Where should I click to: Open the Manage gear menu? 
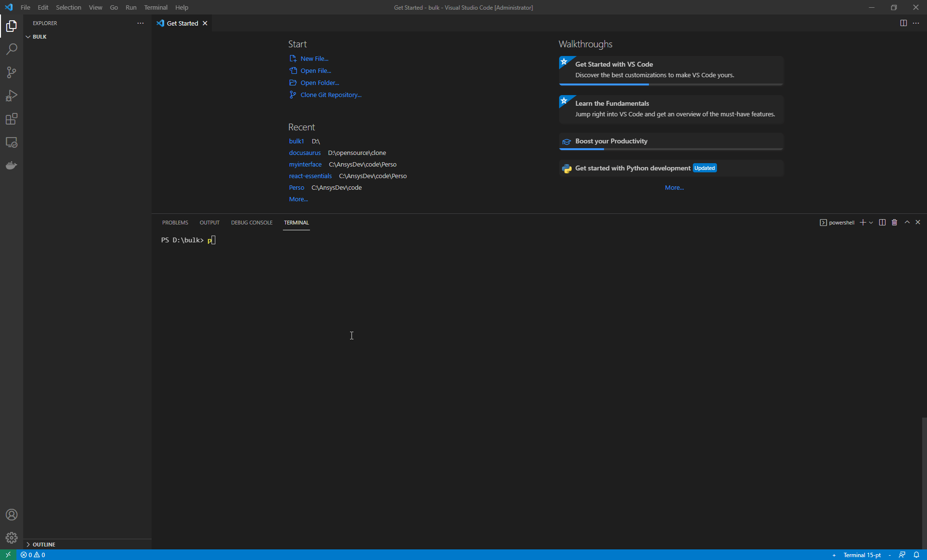click(x=12, y=538)
